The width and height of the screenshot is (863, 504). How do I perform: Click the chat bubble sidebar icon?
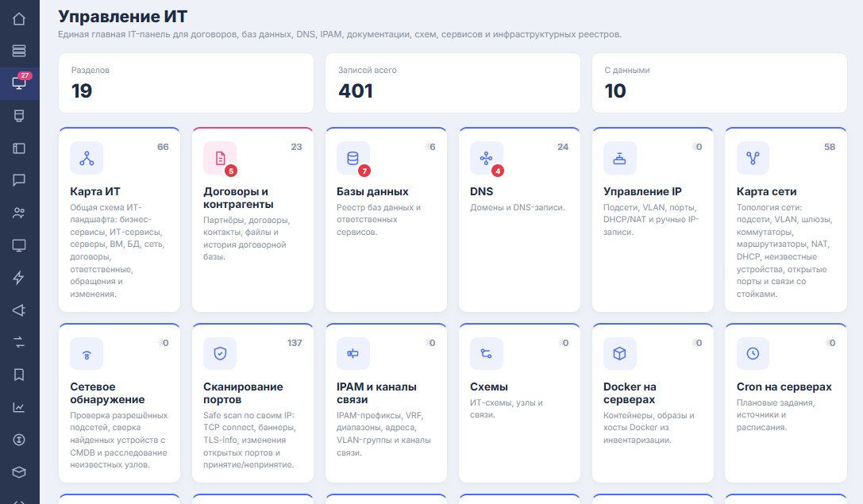(19, 180)
